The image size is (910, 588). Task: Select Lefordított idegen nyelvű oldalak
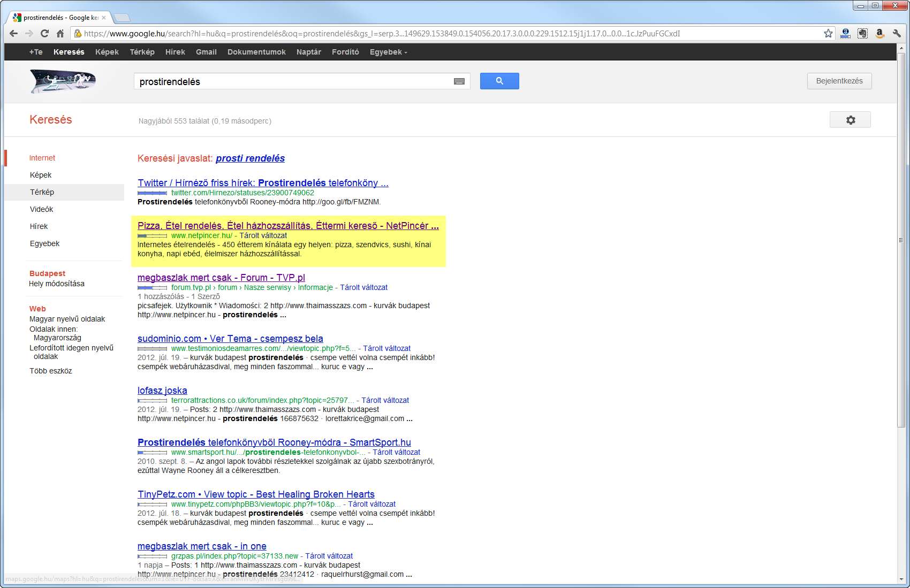71,352
